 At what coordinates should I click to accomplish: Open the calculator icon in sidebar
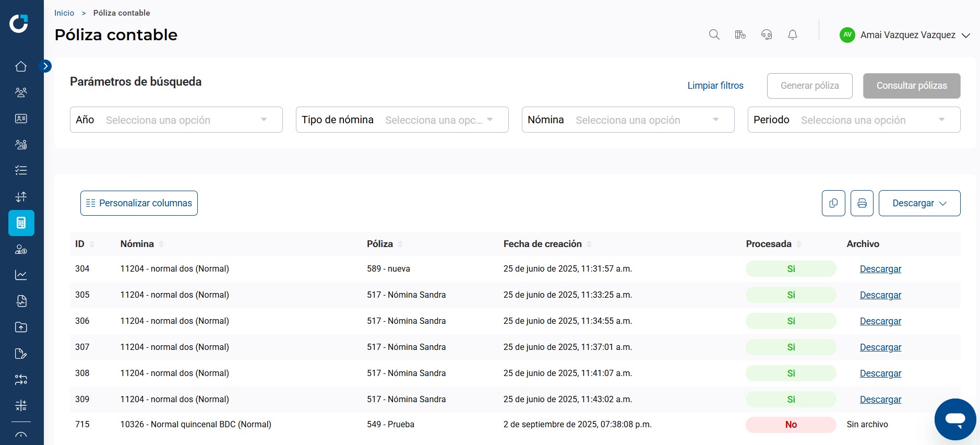click(x=21, y=223)
